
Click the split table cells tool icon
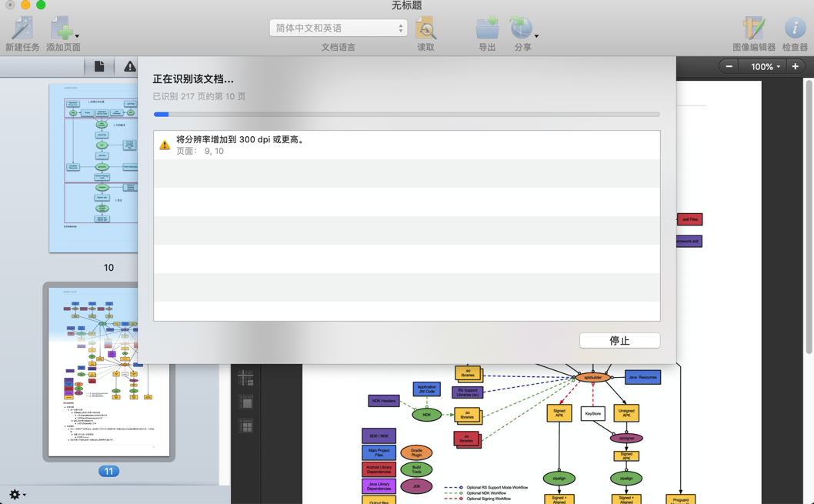click(x=245, y=426)
